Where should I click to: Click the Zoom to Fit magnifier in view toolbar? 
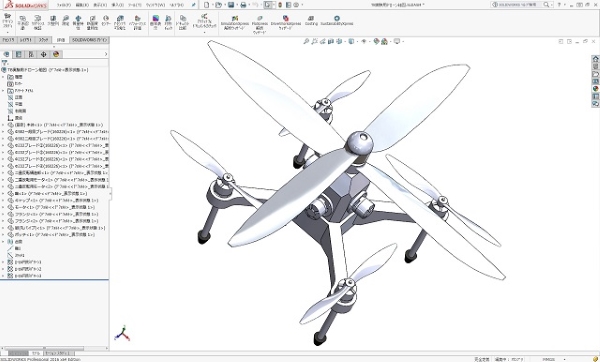tap(306, 41)
